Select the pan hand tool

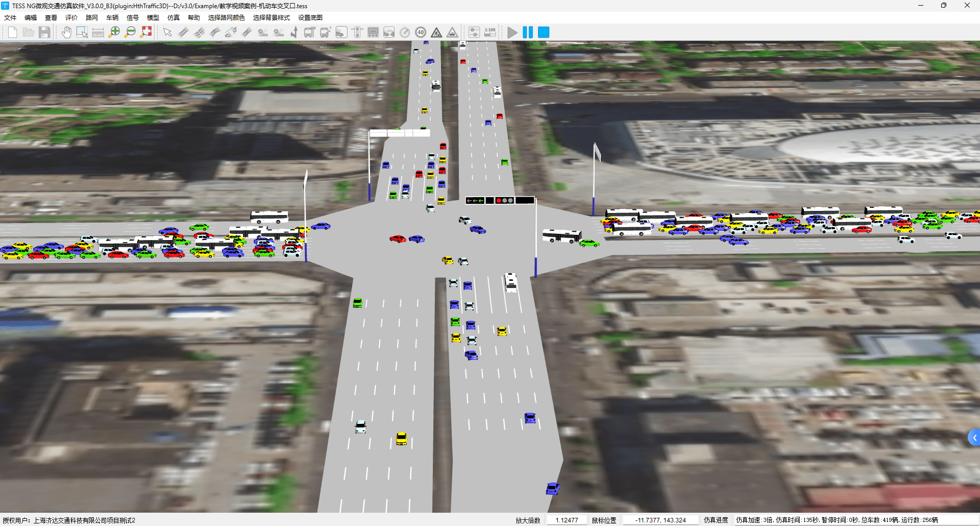[x=66, y=33]
